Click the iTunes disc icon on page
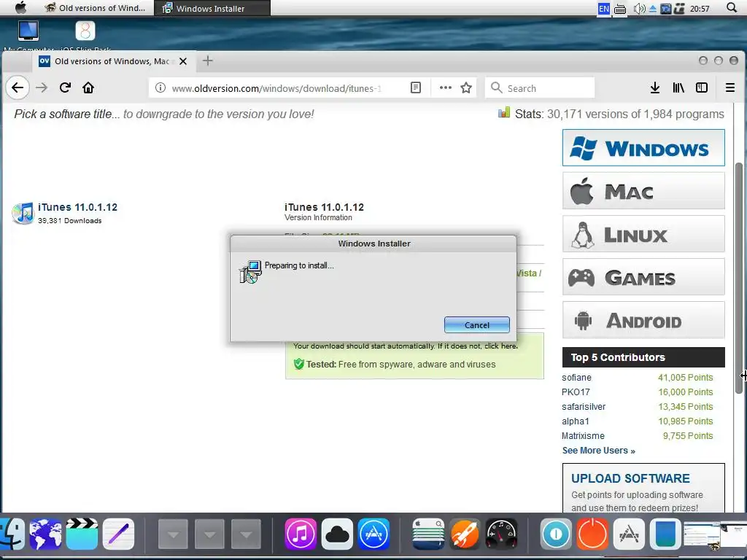This screenshot has width=747, height=560. pyautogui.click(x=23, y=213)
